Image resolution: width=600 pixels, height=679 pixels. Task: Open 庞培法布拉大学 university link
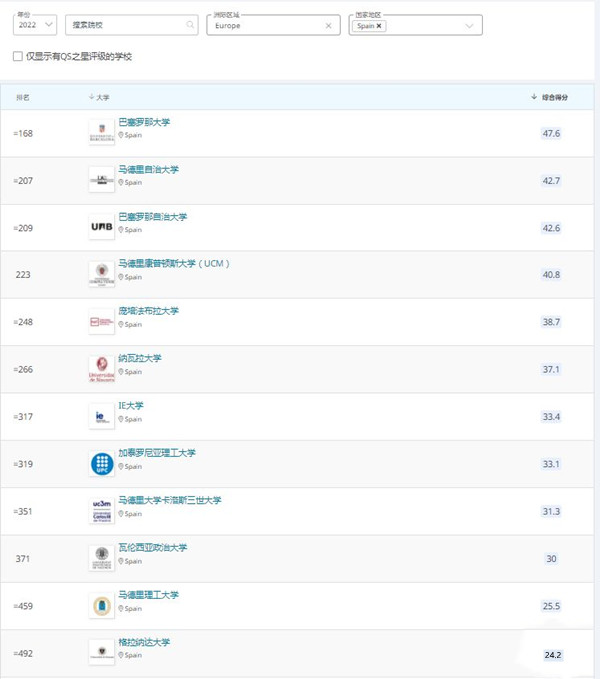point(148,311)
